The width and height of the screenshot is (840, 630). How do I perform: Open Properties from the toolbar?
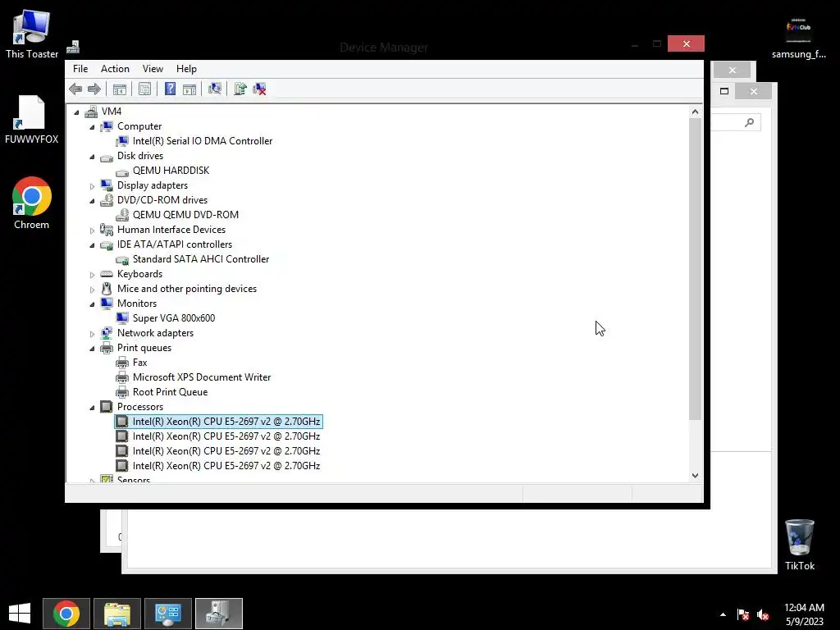tap(144, 89)
